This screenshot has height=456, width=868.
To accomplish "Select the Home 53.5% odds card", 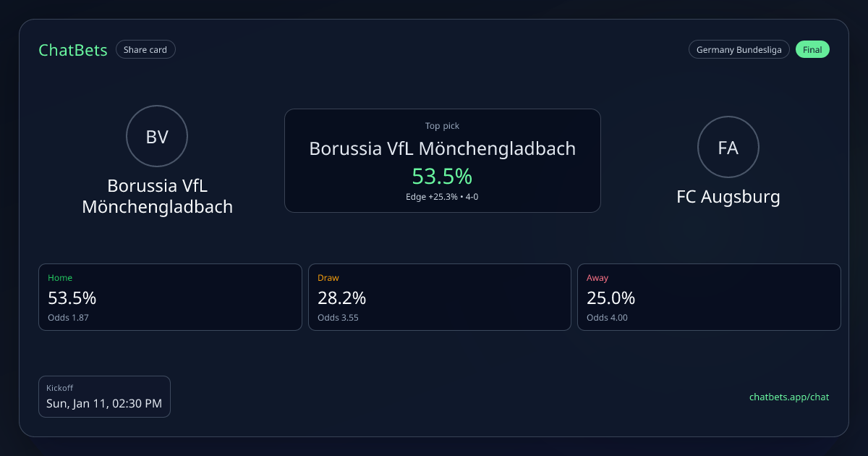I will [170, 297].
